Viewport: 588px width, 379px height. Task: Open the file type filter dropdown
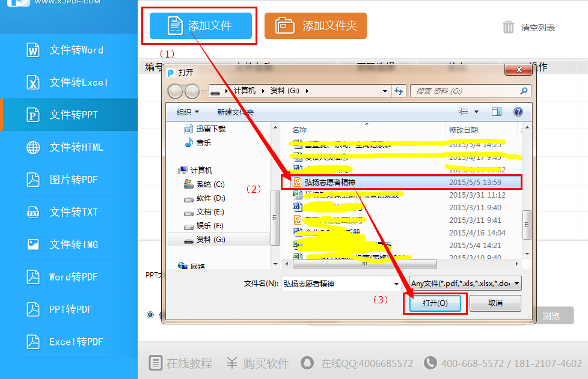click(x=465, y=283)
